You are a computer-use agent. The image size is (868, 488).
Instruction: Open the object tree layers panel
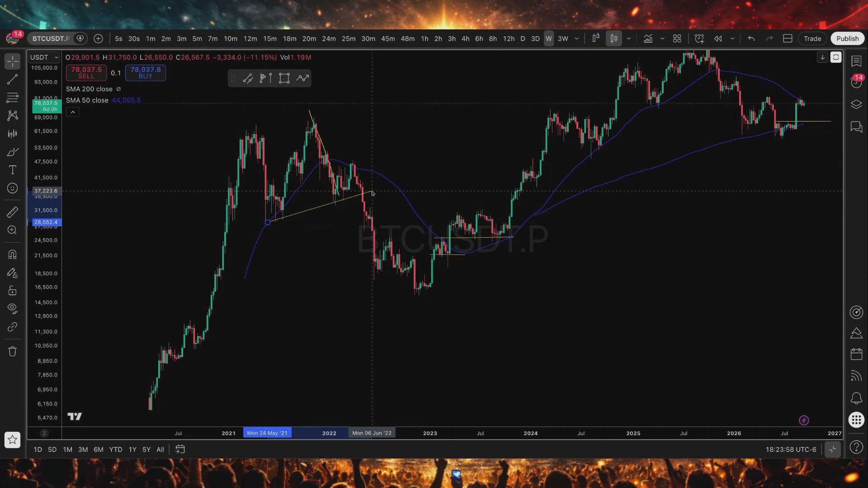856,104
